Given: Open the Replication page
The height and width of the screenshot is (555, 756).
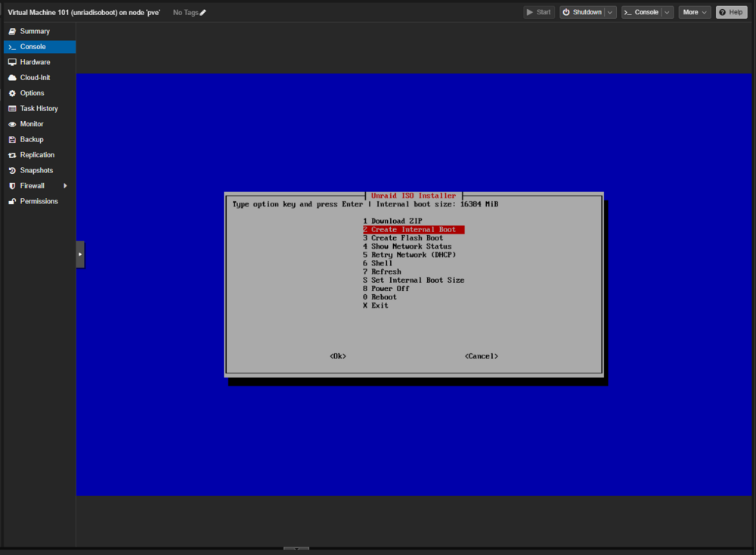Looking at the screenshot, I should point(39,155).
